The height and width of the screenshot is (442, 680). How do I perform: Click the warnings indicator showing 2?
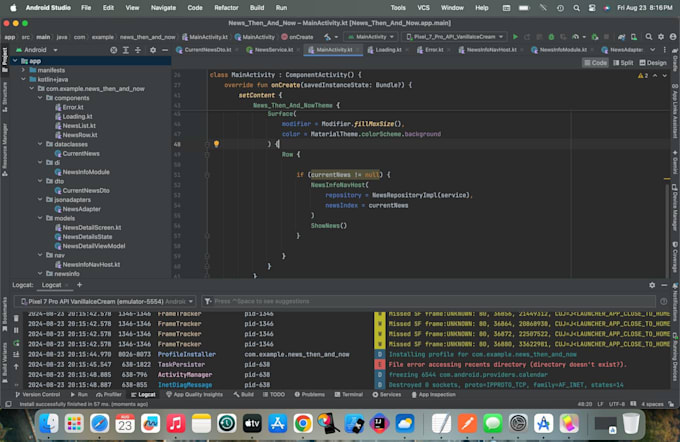point(643,75)
